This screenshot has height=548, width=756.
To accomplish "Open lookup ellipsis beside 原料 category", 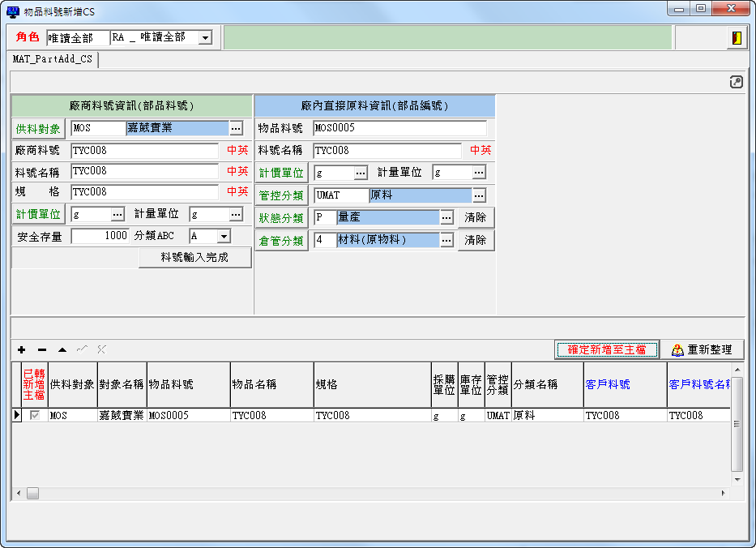I will coord(479,195).
